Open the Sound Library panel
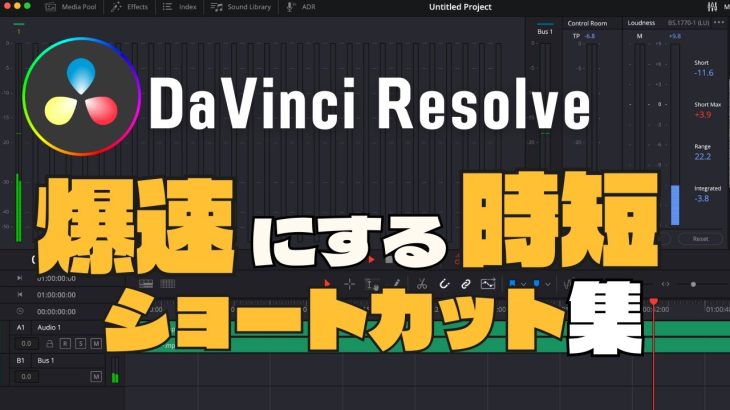The image size is (730, 410). pyautogui.click(x=240, y=7)
